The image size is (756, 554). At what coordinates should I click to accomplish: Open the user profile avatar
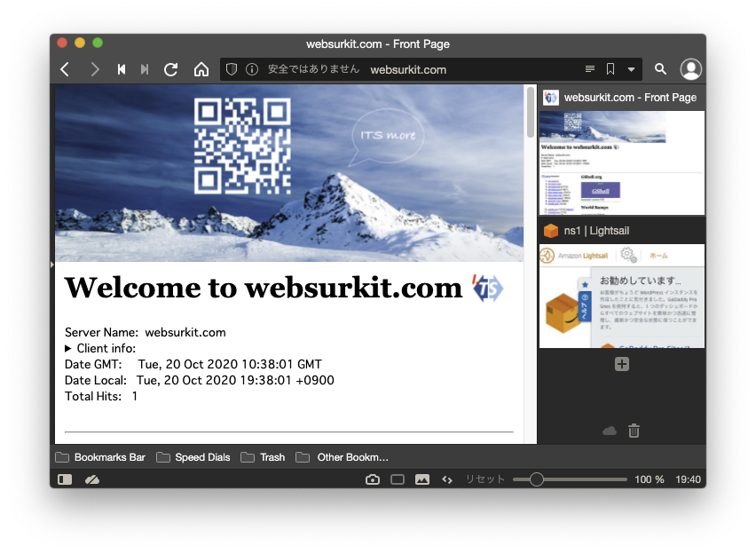[x=690, y=69]
